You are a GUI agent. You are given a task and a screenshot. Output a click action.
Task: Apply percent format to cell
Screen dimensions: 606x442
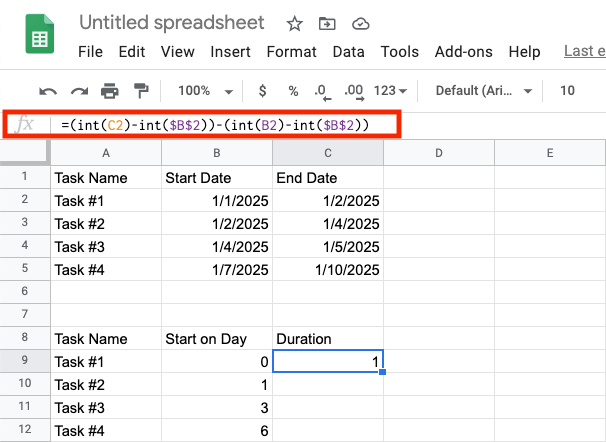(x=293, y=91)
